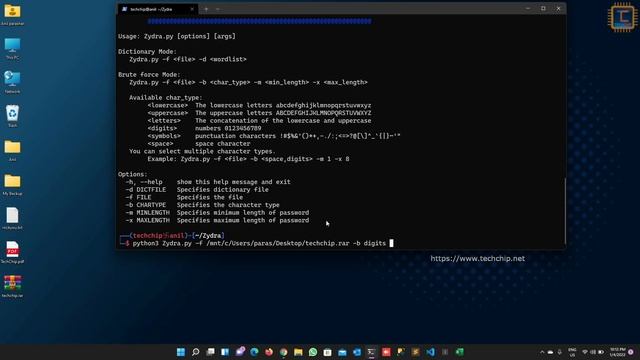640x360 pixels.
Task: Open Task View on the taskbar
Action: coord(210,352)
